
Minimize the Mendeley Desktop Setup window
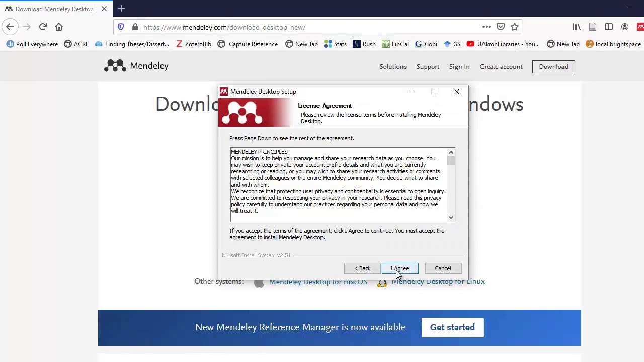point(411,92)
